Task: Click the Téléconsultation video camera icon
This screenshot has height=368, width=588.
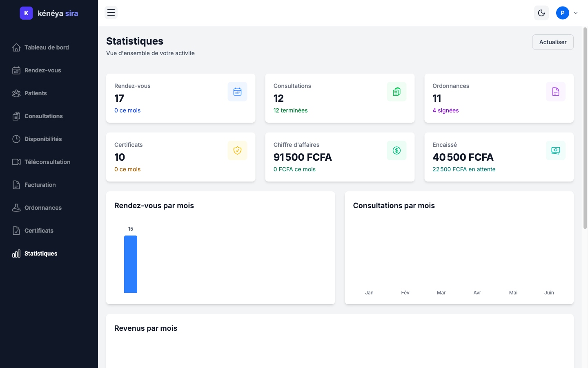Action: (x=16, y=162)
